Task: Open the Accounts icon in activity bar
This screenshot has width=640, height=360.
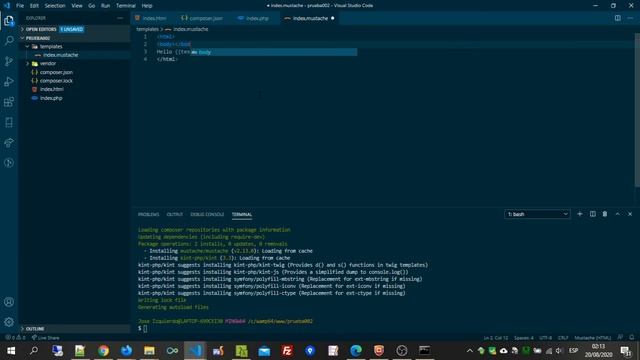Action: click(9, 302)
